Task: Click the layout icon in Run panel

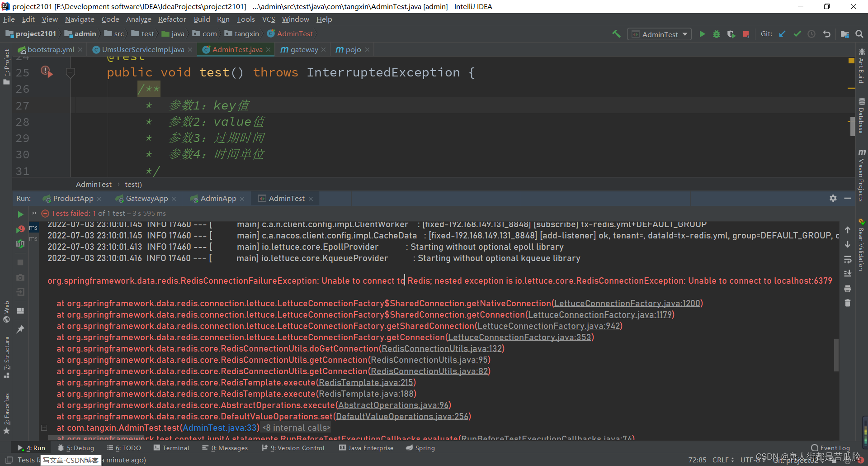Action: [x=20, y=311]
